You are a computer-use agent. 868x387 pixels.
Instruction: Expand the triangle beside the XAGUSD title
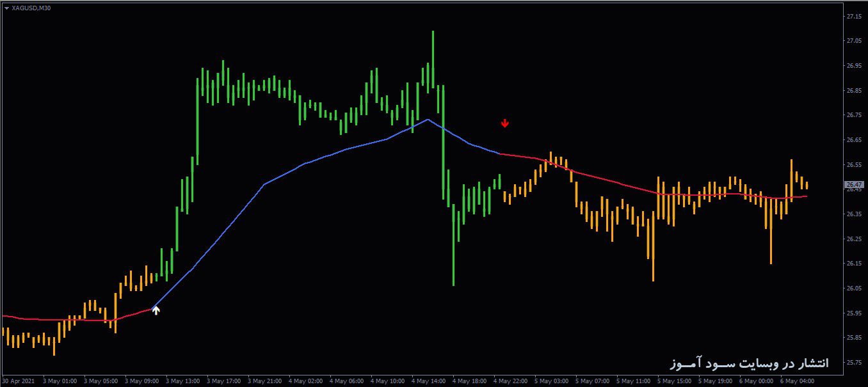click(x=6, y=9)
